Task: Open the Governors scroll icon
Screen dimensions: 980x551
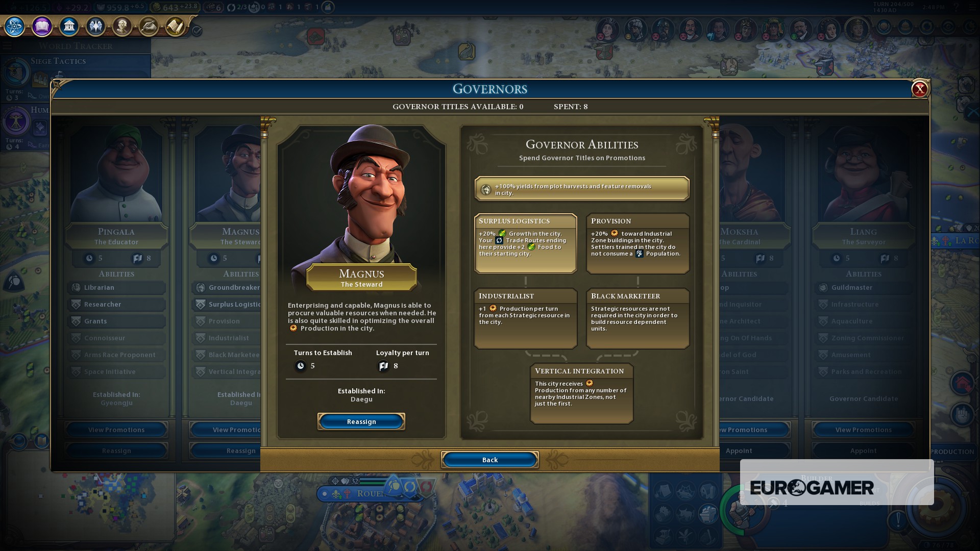Action: (x=175, y=26)
